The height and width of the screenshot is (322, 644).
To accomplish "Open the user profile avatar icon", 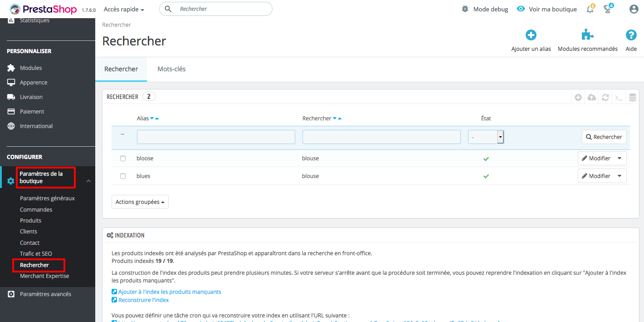I will click(634, 10).
